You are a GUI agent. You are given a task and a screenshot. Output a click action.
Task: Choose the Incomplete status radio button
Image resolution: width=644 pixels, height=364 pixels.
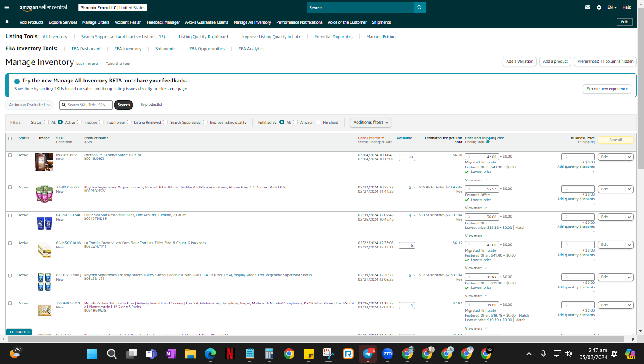pyautogui.click(x=102, y=122)
